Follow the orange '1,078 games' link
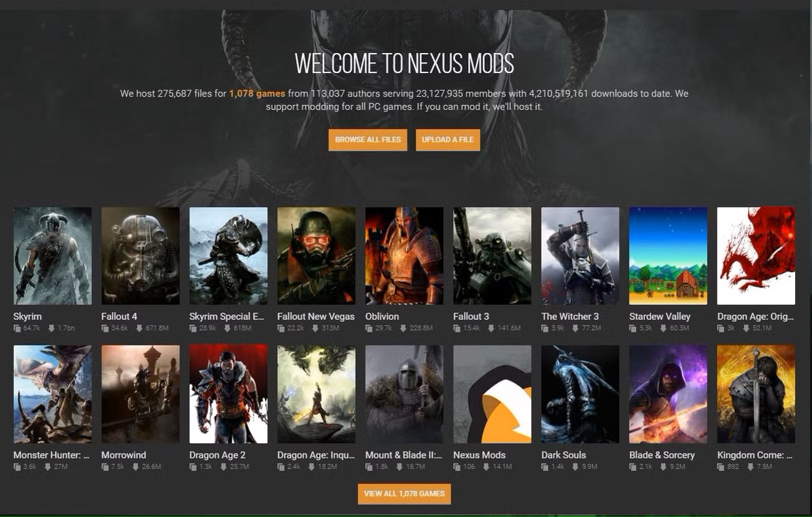Screen dimensions: 812x517 point(257,94)
